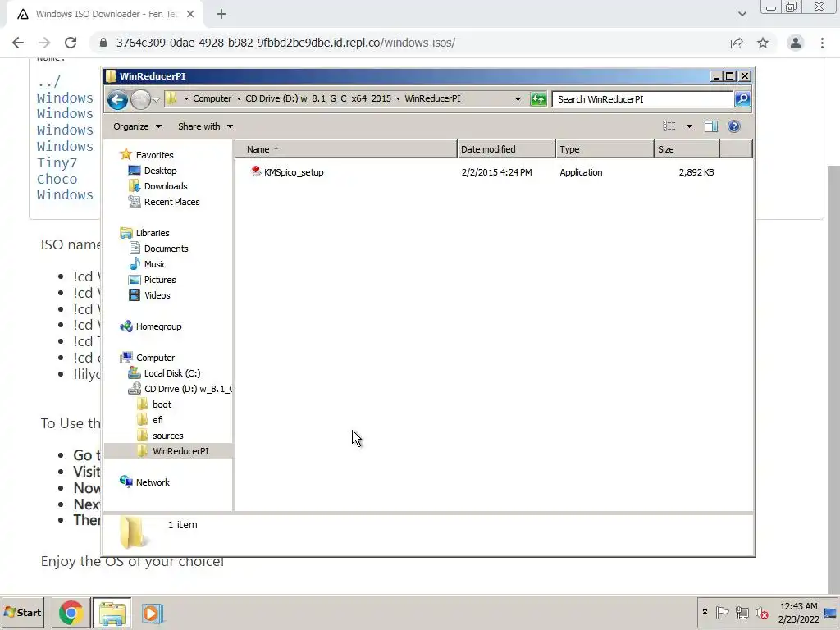Open Explorer help icon
Image resolution: width=840 pixels, height=630 pixels.
click(734, 126)
